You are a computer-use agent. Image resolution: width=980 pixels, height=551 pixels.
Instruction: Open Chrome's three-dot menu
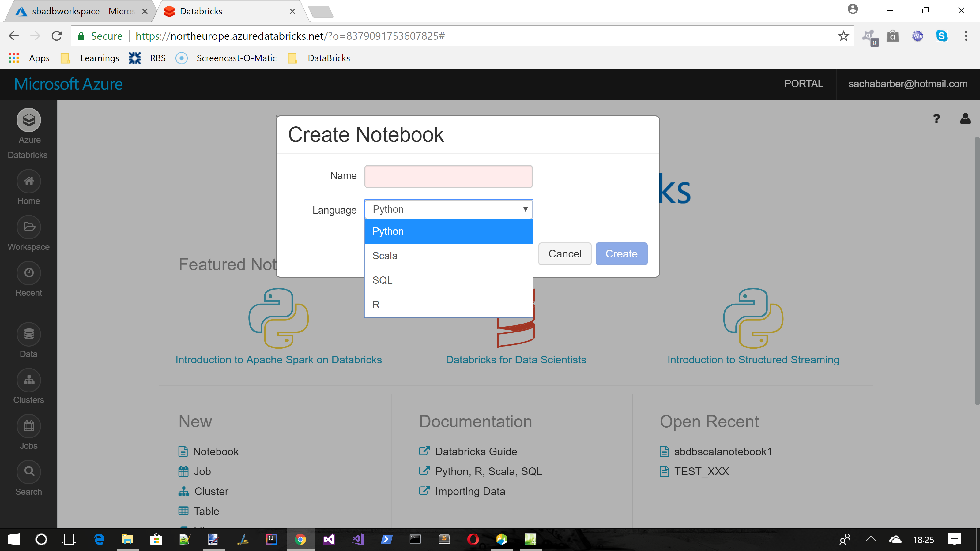tap(966, 36)
